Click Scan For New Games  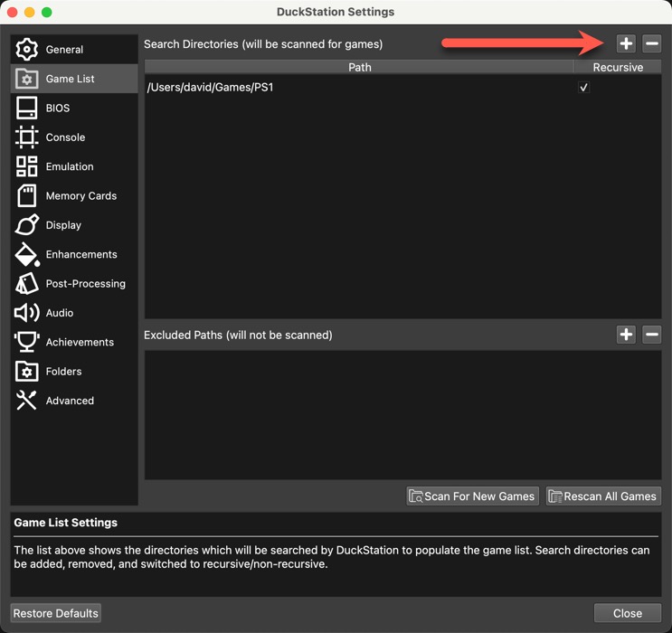coord(472,496)
